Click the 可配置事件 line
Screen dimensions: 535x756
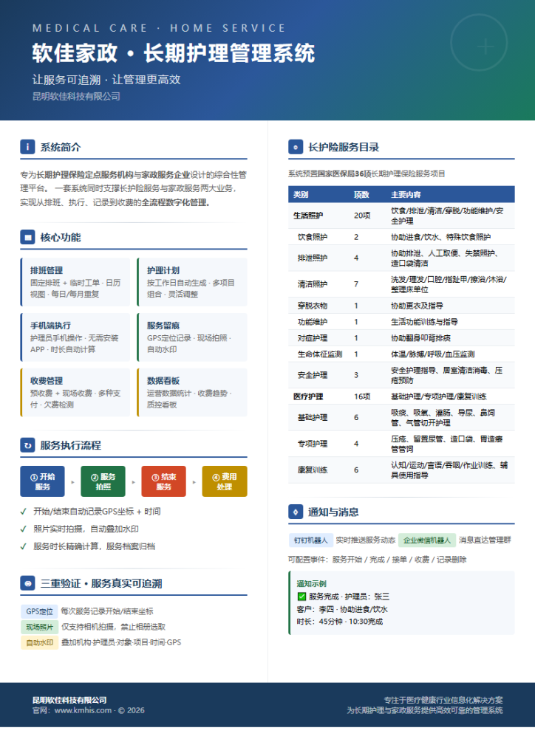378,560
